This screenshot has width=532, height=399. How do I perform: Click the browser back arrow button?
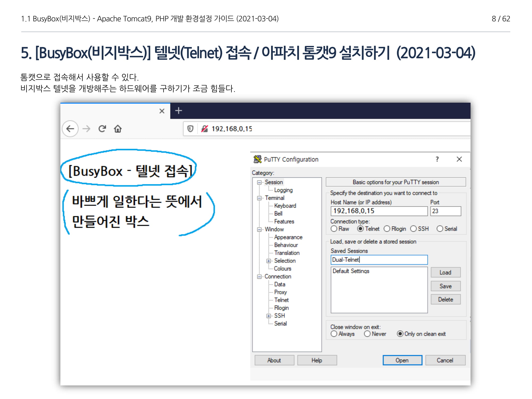(70, 129)
